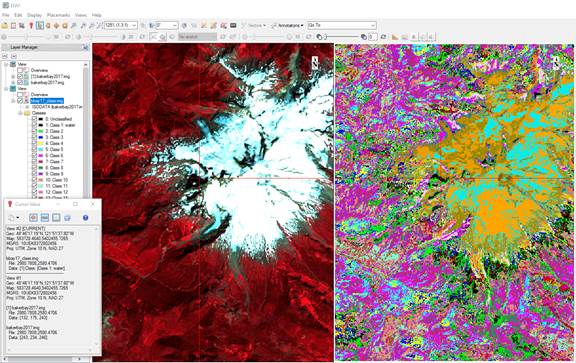Open the File menu
Image resolution: width=576 pixels, height=363 pixels.
[x=6, y=15]
